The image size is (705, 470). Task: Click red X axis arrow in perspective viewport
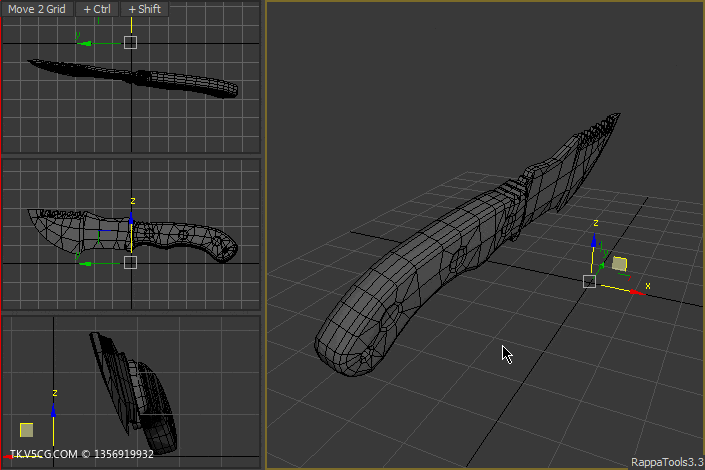point(637,292)
